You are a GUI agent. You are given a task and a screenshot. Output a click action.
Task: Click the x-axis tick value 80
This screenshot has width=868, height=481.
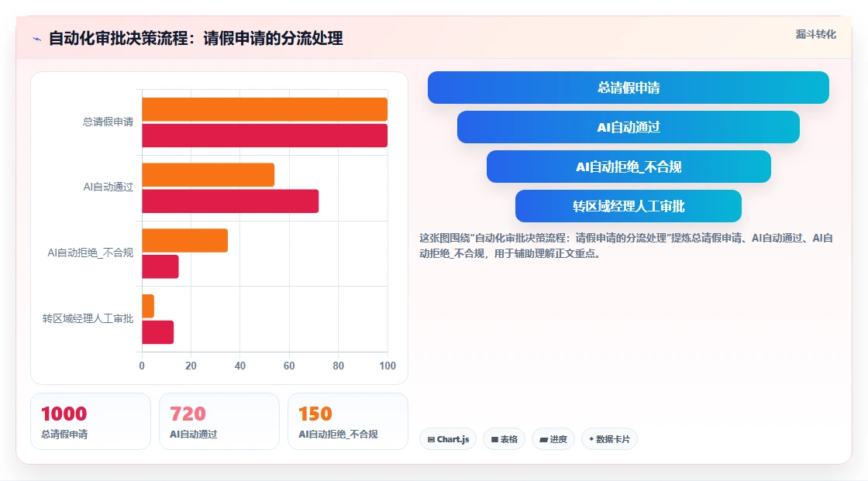(338, 366)
